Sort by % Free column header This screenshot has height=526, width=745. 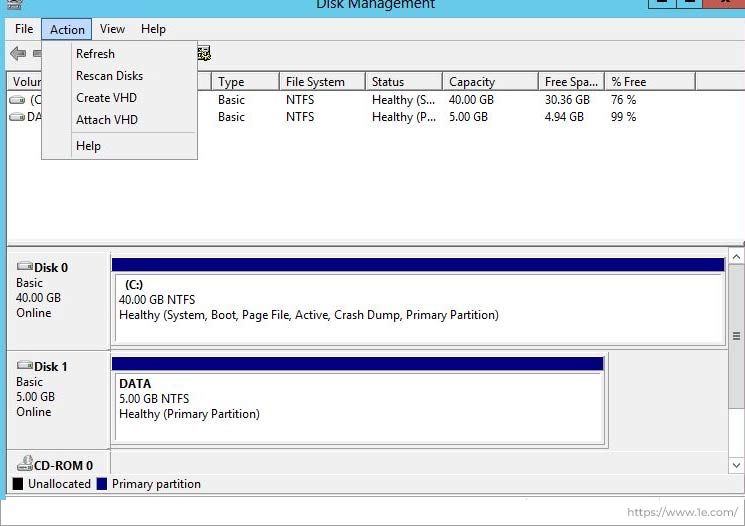[x=650, y=82]
